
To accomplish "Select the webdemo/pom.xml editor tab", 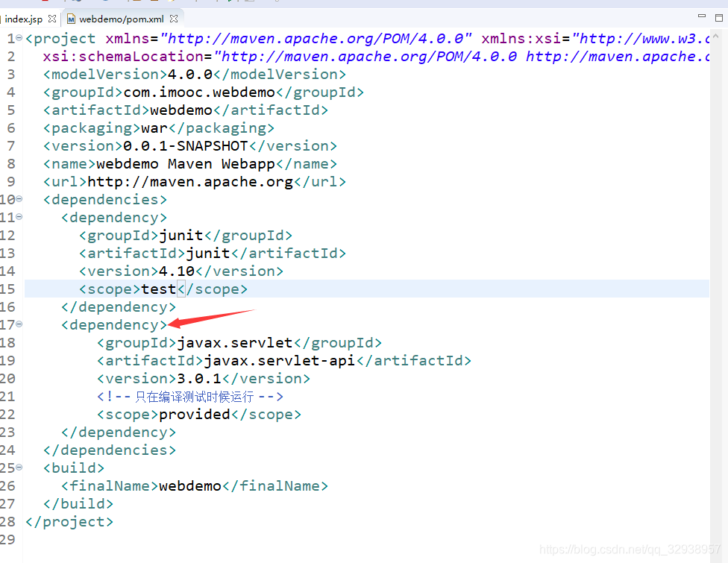I will point(121,19).
